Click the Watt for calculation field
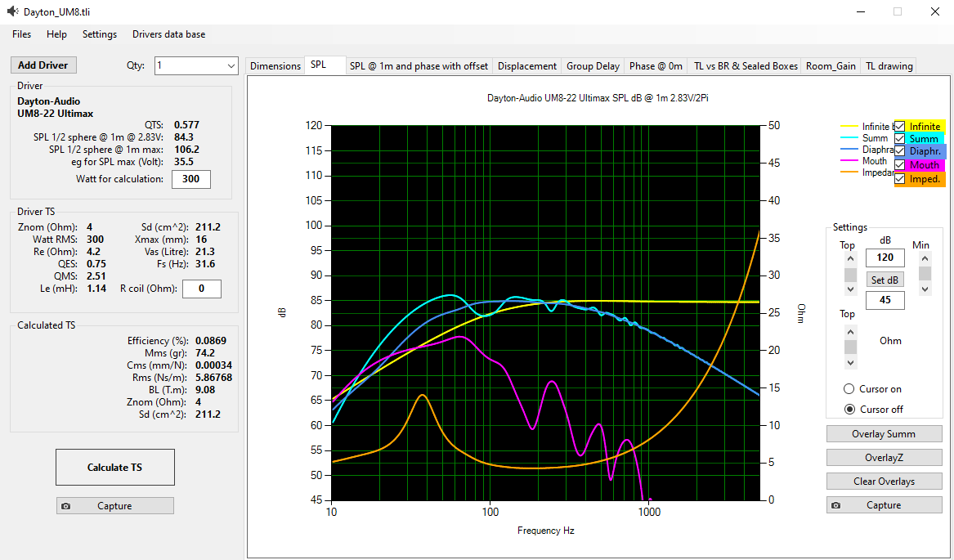Image resolution: width=954 pixels, height=560 pixels. point(191,179)
